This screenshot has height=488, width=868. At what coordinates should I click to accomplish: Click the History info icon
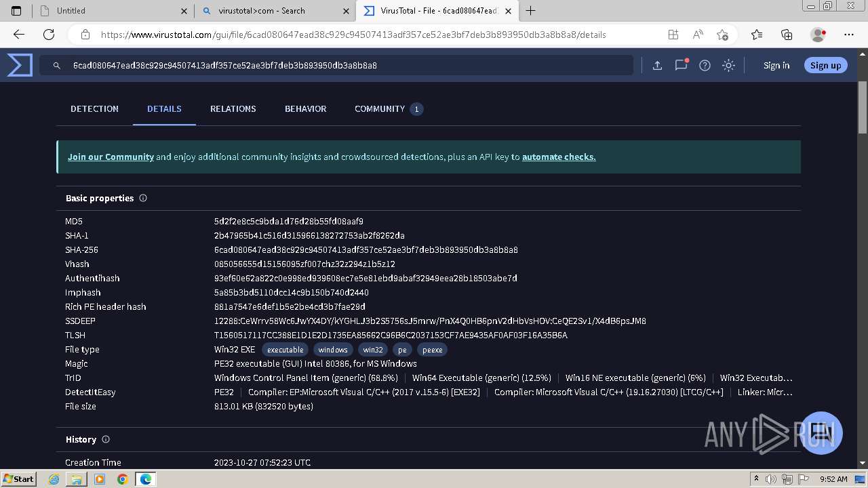point(106,439)
